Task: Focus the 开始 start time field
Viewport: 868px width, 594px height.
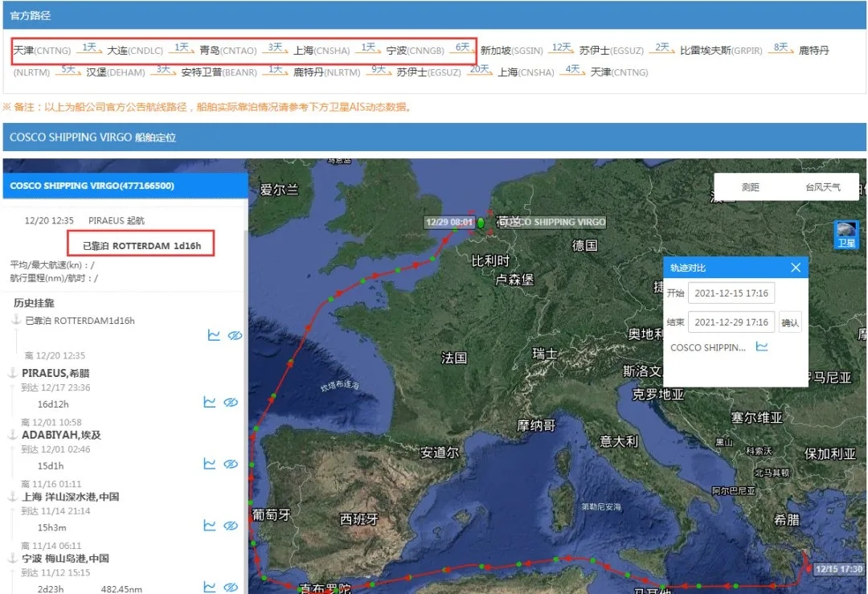Action: pos(731,293)
